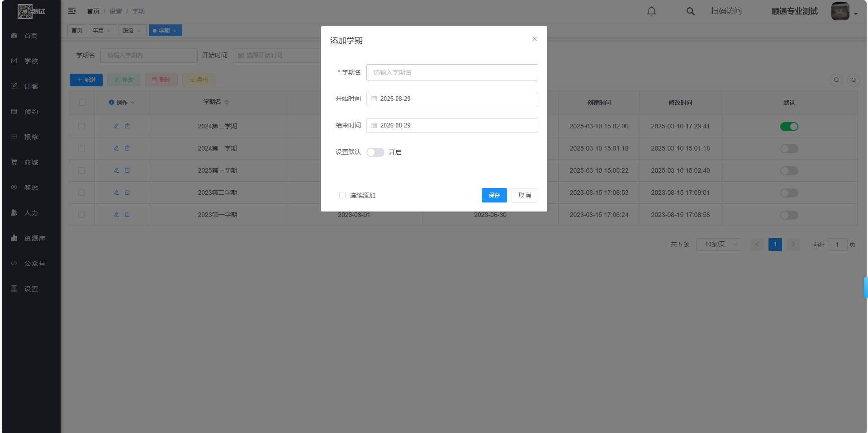Image resolution: width=868 pixels, height=433 pixels.
Task: Edit the 2023第二学期 row via pencil icon
Action: click(x=116, y=193)
